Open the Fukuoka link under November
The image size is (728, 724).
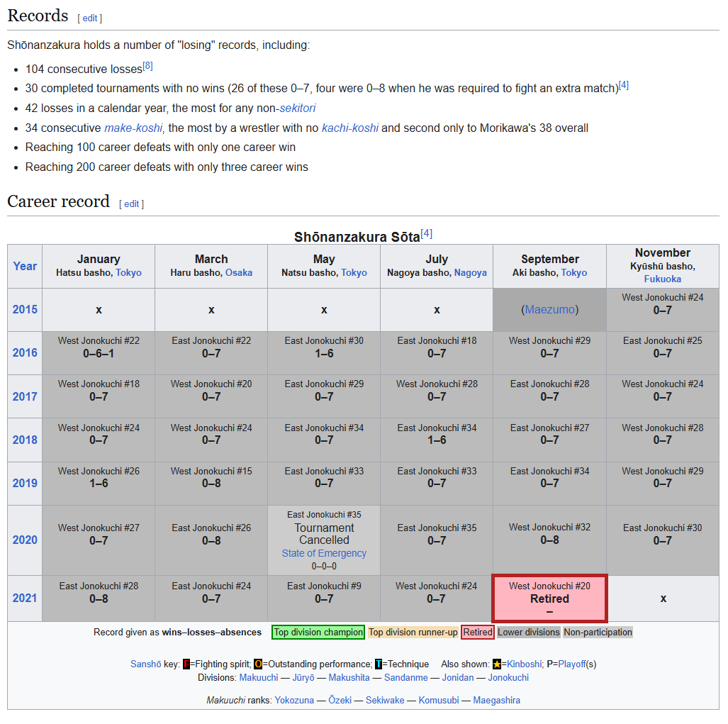pos(663,279)
